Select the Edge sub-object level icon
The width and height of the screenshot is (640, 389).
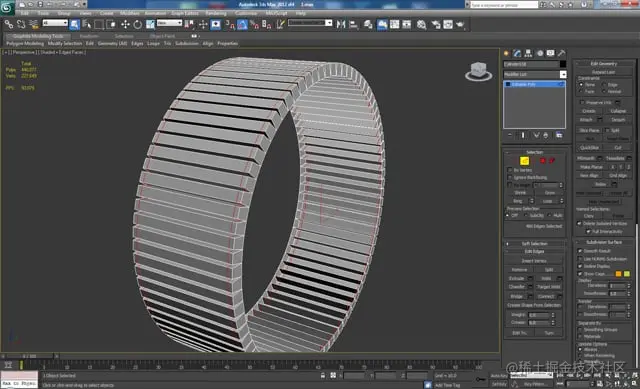coord(524,161)
